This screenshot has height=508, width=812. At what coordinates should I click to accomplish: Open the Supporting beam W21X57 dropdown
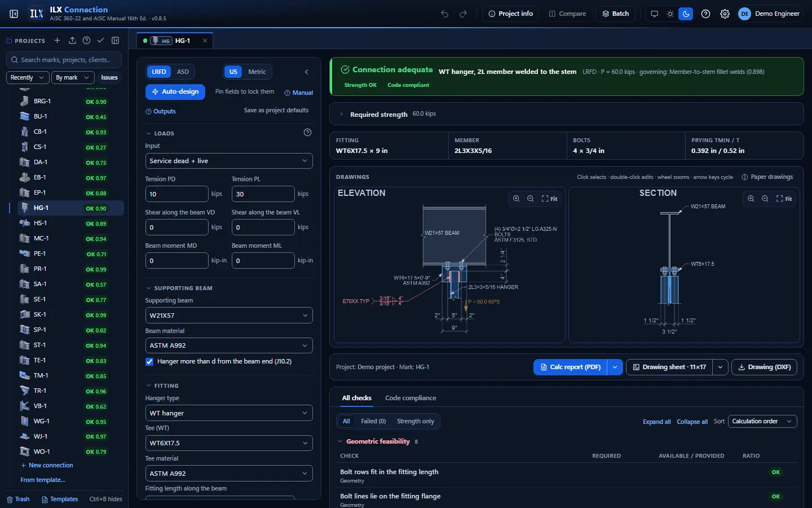229,316
